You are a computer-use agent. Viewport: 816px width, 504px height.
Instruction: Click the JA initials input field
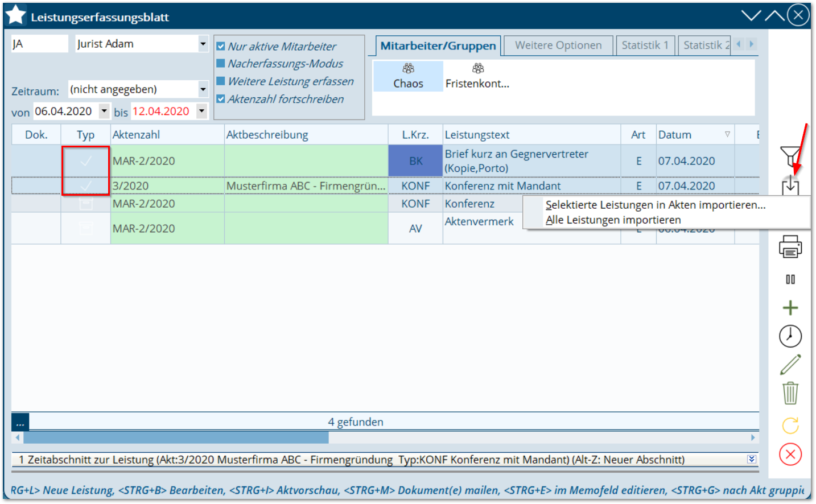[39, 44]
